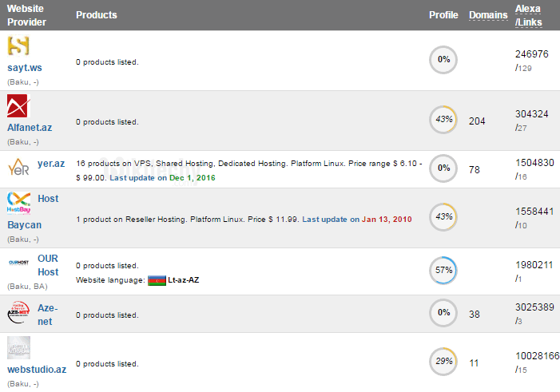This screenshot has height=392, width=560.
Task: Sort by the Domains column header
Action: 488,15
